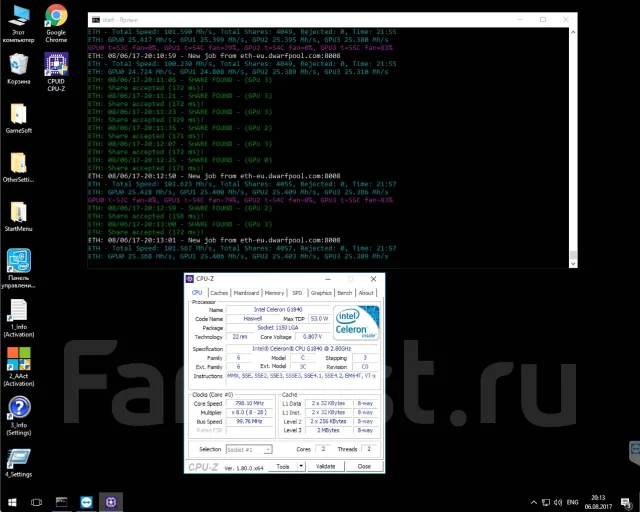Screen dimensions: 640x512
Task: Expand the Tools dropdown arrow
Action: [x=301, y=466]
